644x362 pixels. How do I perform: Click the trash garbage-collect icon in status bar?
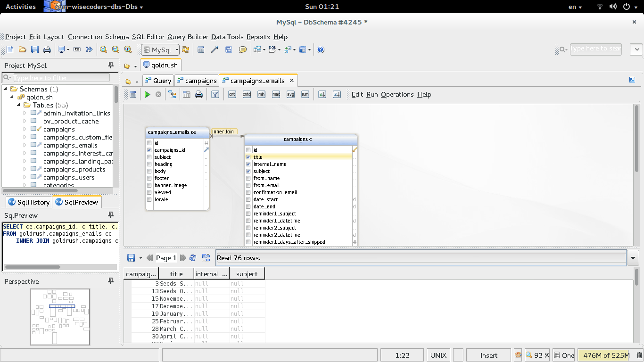coord(639,355)
